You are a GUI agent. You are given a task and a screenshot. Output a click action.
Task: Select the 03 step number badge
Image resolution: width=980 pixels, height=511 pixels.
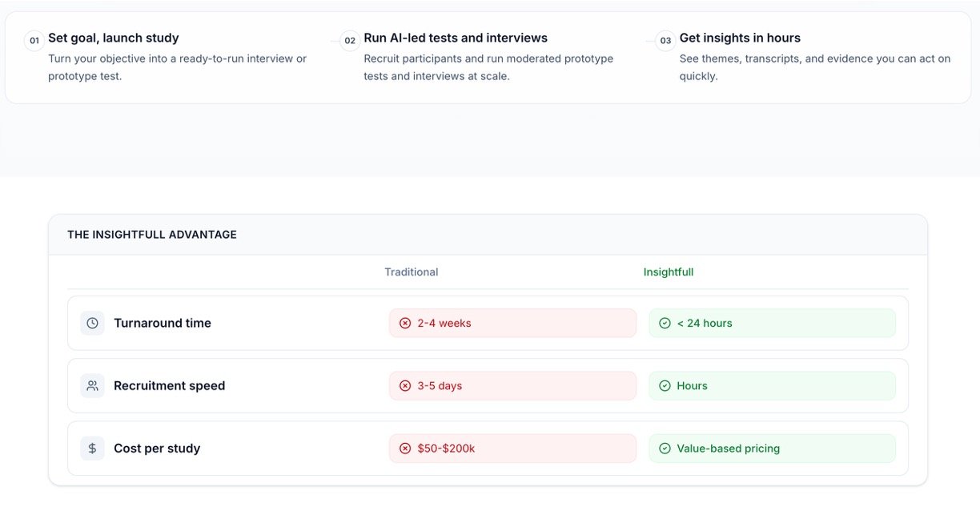[x=665, y=40]
